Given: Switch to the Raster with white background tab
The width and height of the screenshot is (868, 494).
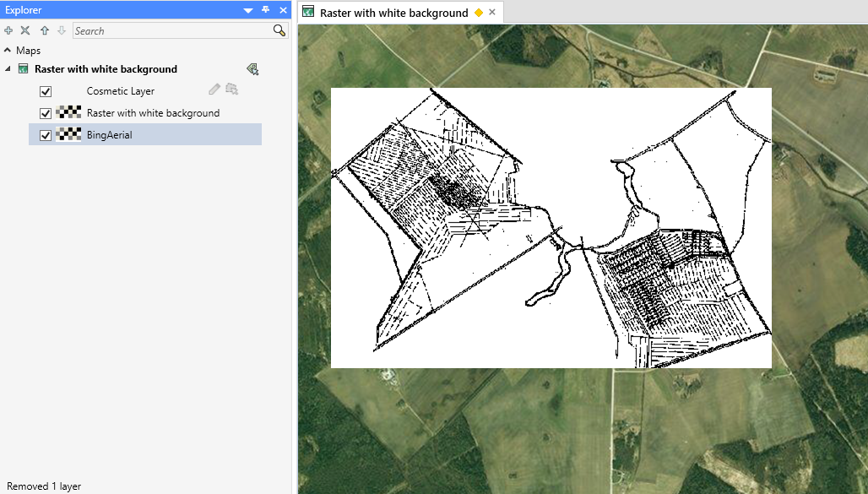Looking at the screenshot, I should (x=399, y=12).
